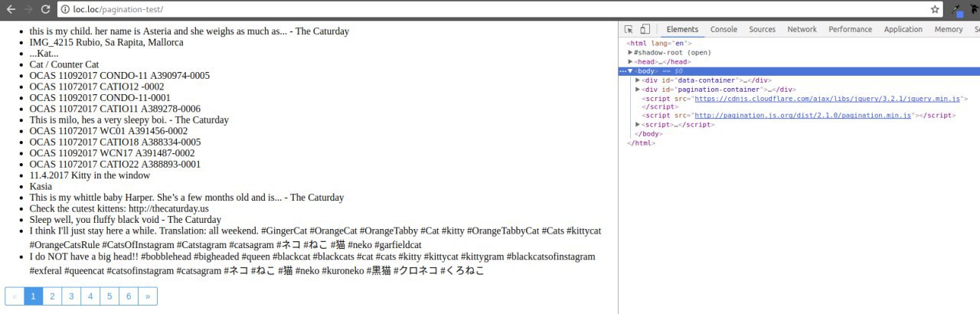The width and height of the screenshot is (980, 314).
Task: Open the pagination.min.js script link
Action: [802, 116]
